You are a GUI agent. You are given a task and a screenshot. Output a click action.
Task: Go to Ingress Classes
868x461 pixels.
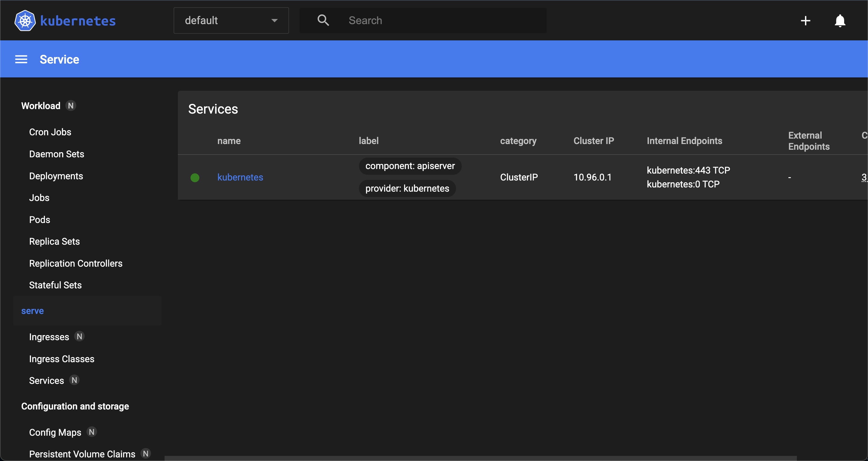pos(62,359)
